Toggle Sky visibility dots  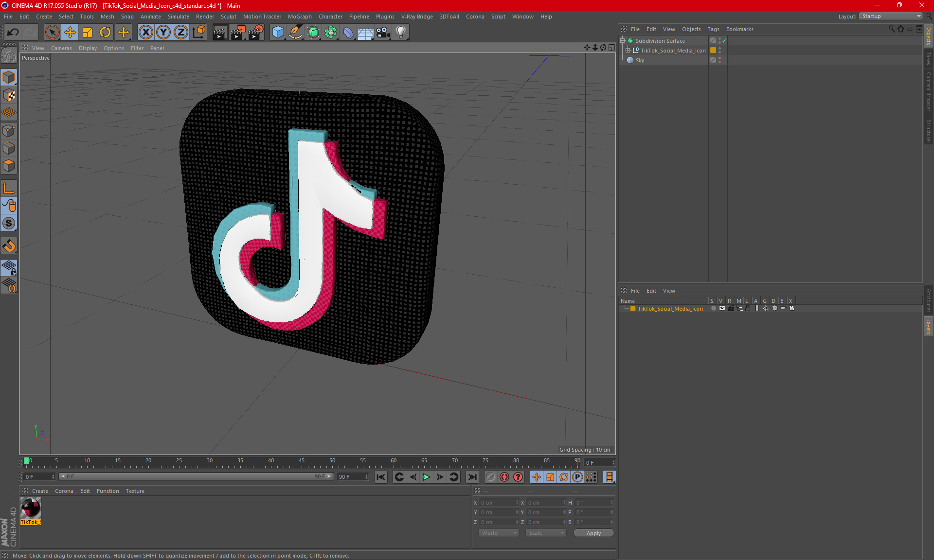(719, 60)
